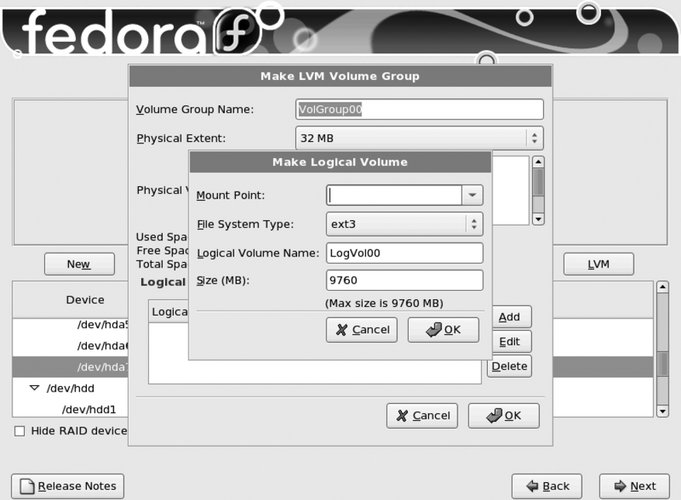This screenshot has width=681, height=500.
Task: Confirm Make Logical Volume with OK
Action: point(443,330)
